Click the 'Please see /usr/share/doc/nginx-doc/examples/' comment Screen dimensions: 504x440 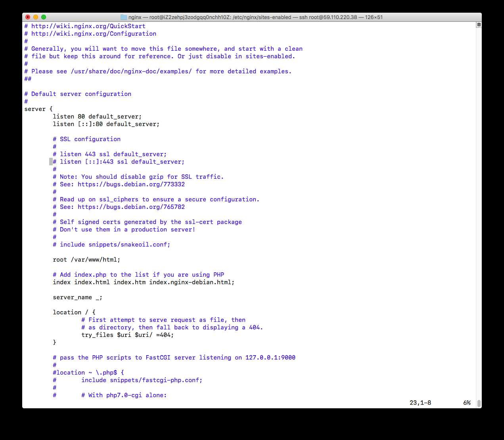(158, 71)
